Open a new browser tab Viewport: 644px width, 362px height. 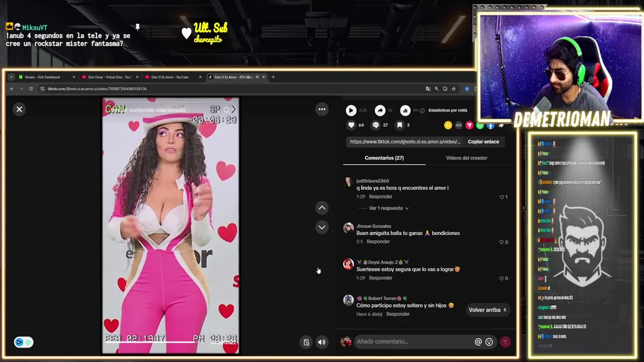[x=273, y=77]
